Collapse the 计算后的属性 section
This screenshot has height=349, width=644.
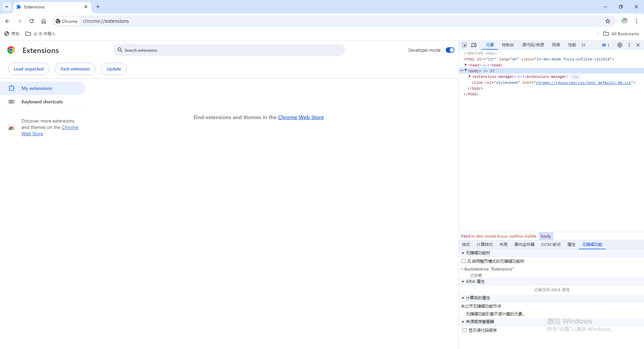(x=463, y=298)
